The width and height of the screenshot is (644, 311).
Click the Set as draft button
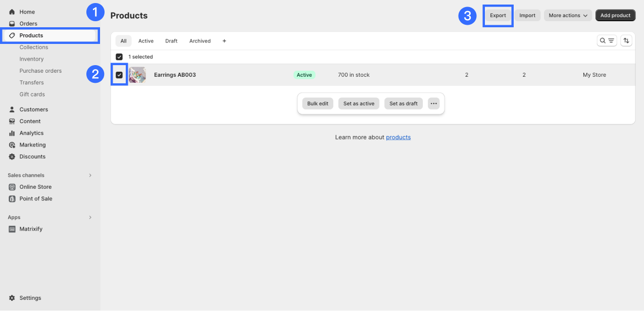pyautogui.click(x=404, y=103)
